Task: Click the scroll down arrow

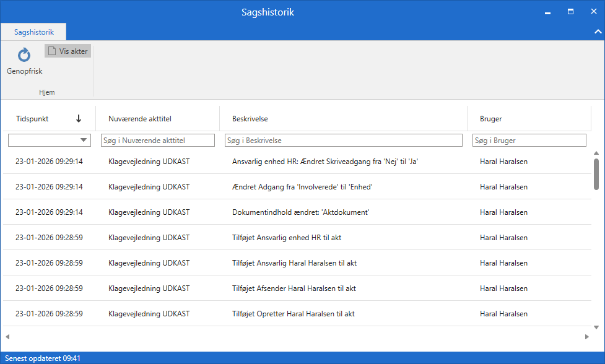Action: (596, 327)
